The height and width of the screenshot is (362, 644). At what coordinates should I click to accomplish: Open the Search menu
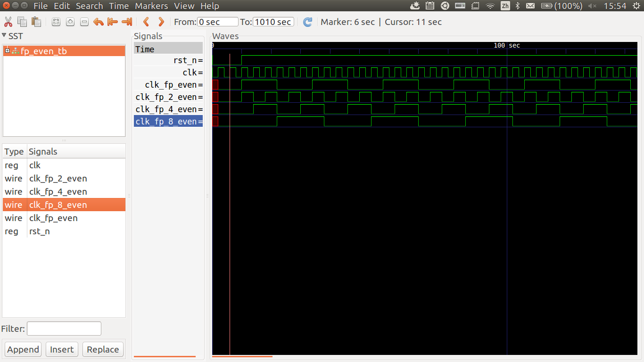coord(89,6)
